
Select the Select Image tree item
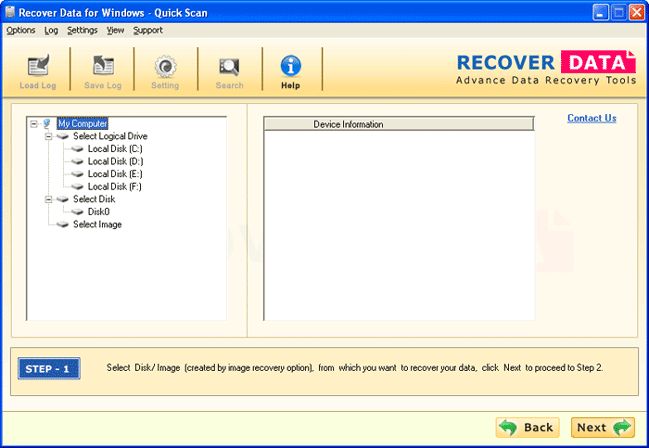[x=97, y=224]
